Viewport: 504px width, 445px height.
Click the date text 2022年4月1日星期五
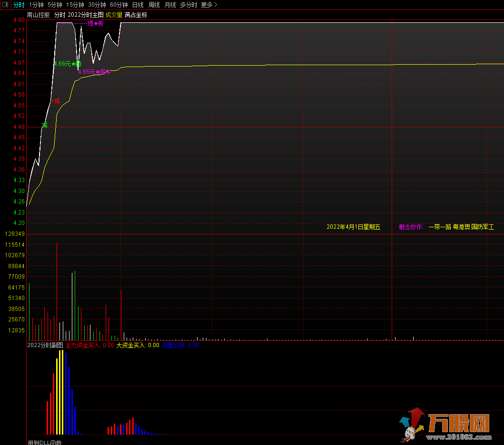(353, 227)
